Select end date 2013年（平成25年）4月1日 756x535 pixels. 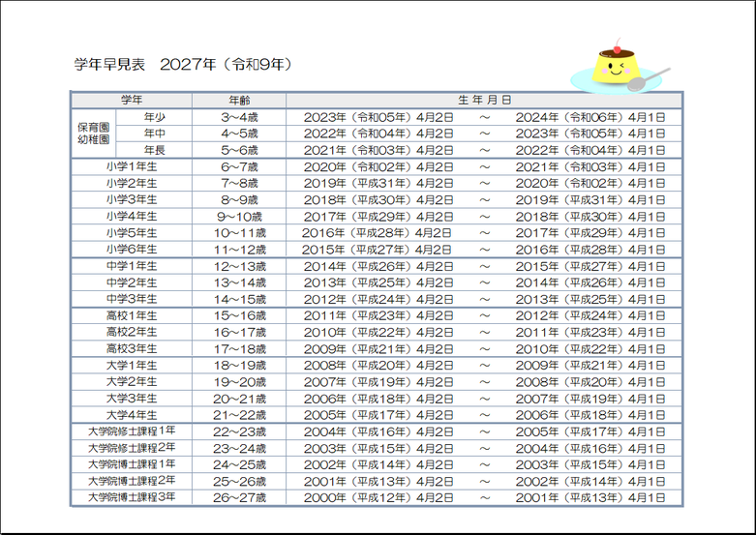pyautogui.click(x=590, y=299)
